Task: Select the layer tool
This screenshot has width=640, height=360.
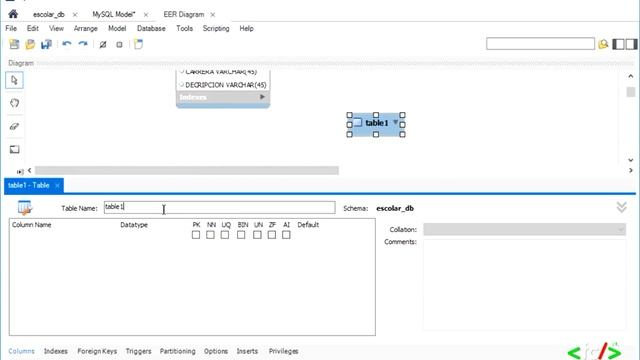Action: pyautogui.click(x=14, y=149)
